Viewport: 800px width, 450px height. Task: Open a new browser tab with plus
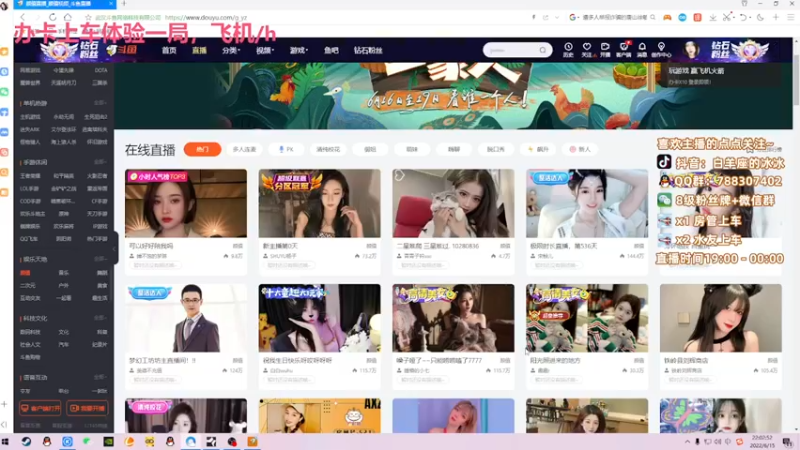123,4
